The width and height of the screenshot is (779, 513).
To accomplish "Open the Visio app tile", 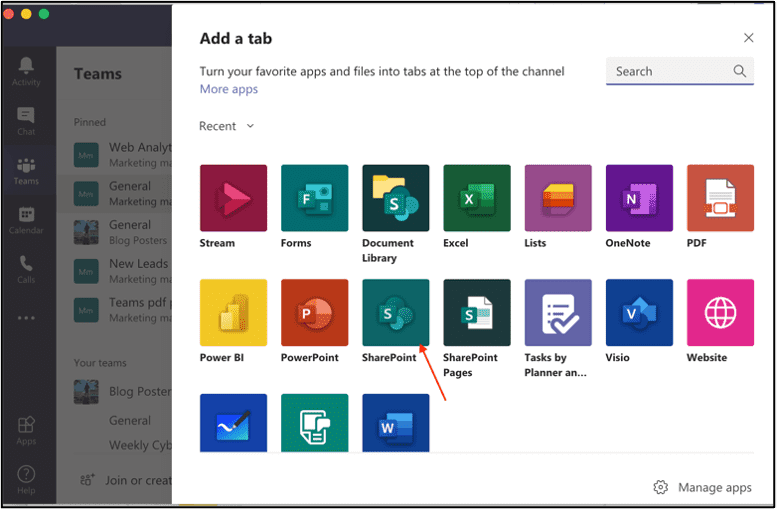I will click(x=639, y=312).
